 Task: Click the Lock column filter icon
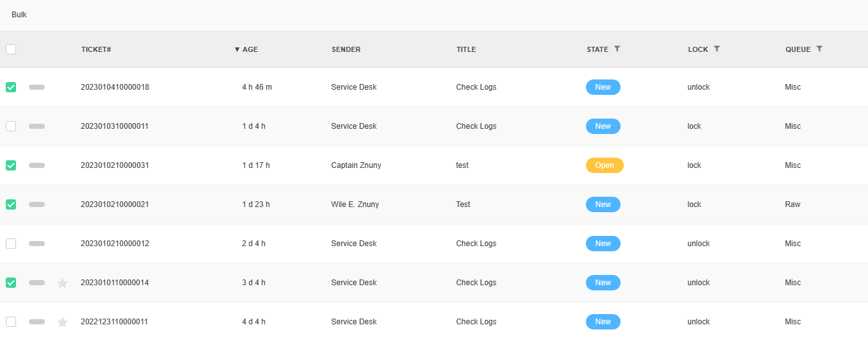coord(717,49)
